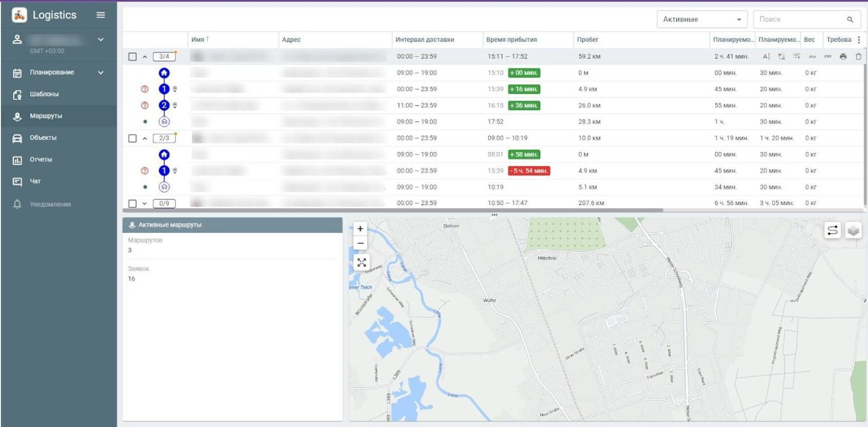The width and height of the screenshot is (868, 427).
Task: Zoom in on the map
Action: (x=361, y=229)
